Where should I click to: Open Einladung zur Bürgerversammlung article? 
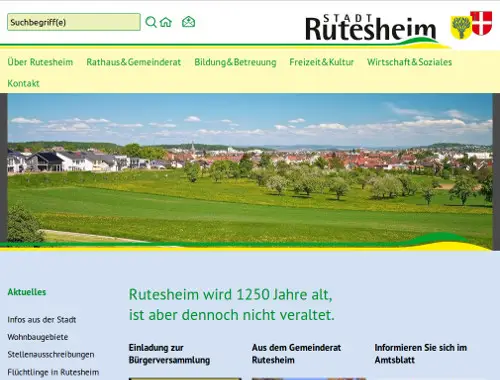point(169,354)
